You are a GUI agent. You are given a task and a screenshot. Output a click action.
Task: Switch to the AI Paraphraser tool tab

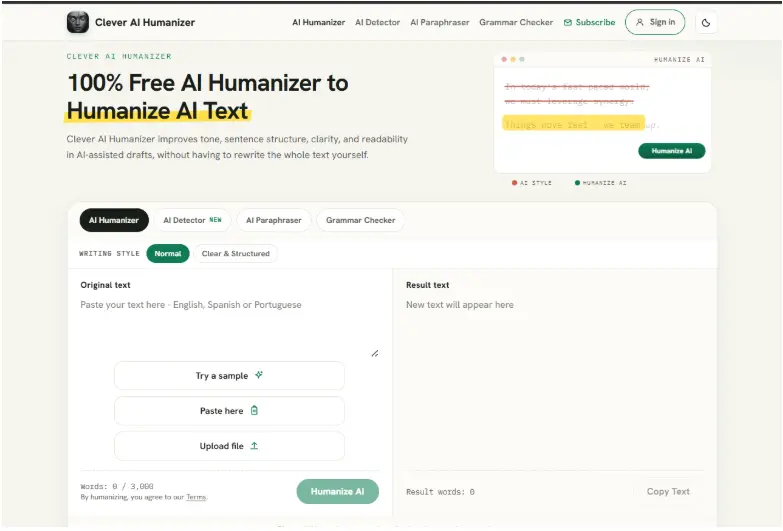[274, 220]
